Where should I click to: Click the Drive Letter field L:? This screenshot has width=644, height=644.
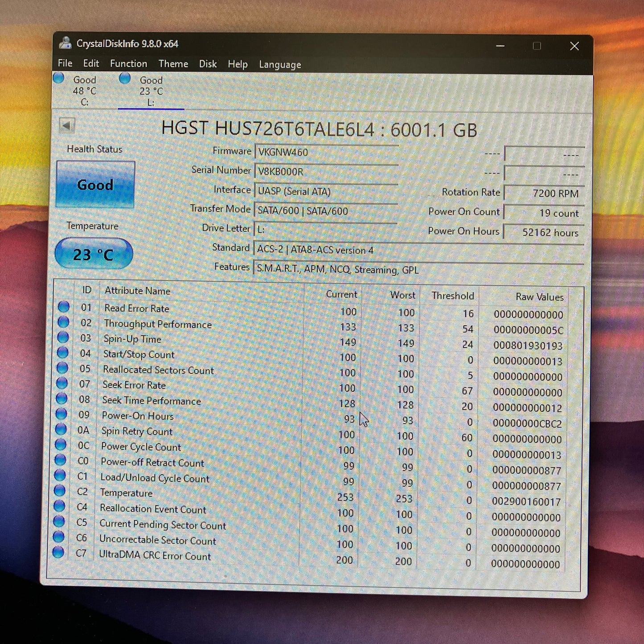[x=326, y=230]
